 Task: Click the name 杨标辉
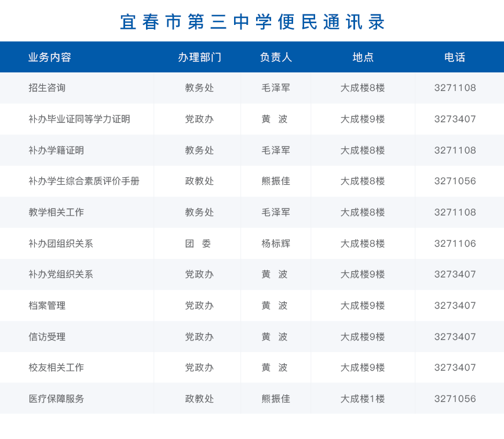pyautogui.click(x=276, y=243)
